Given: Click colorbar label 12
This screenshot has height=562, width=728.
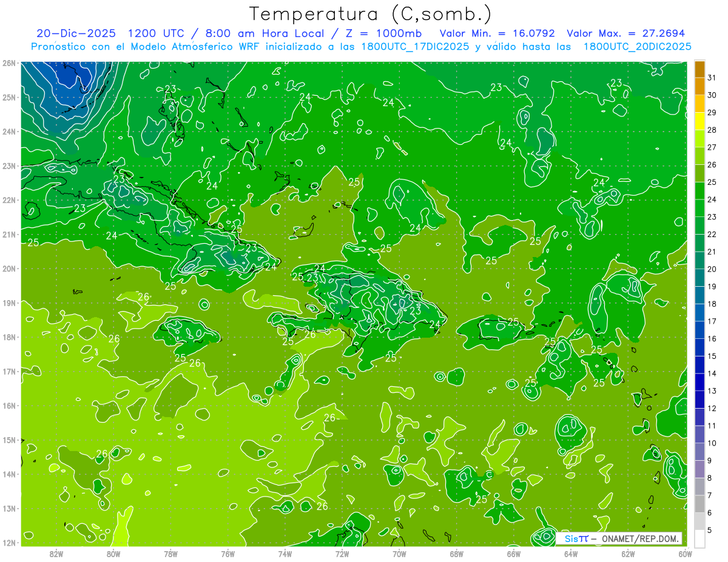Looking at the screenshot, I should 712,409.
